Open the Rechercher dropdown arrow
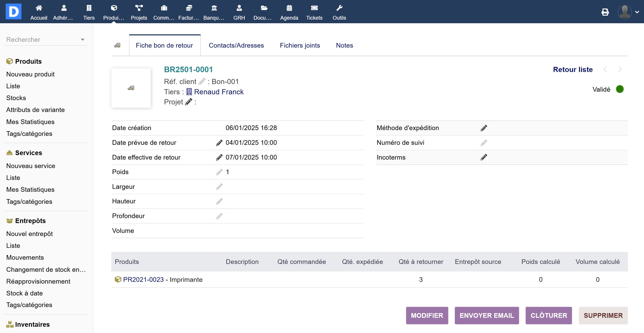This screenshot has width=644, height=333. (83, 40)
